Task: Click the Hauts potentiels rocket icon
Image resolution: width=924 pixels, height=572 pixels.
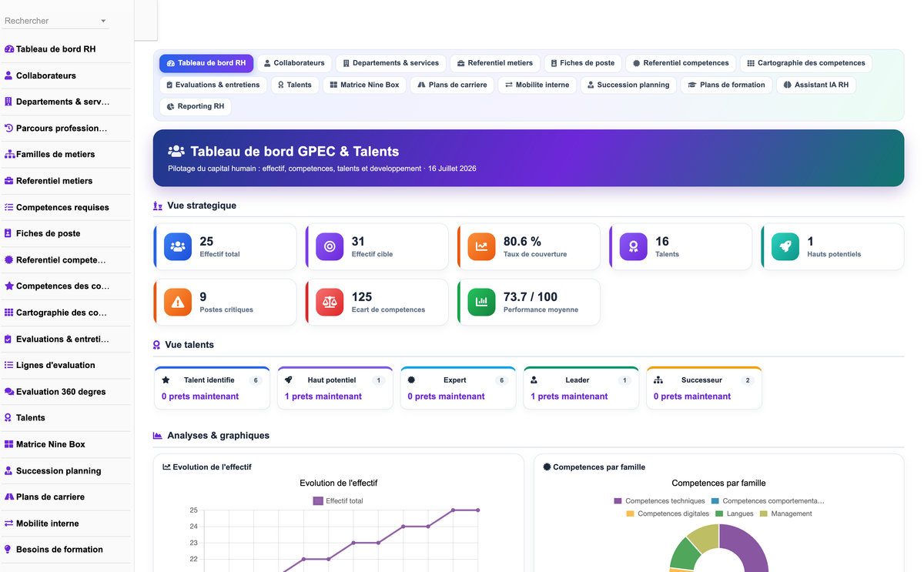Action: [x=785, y=246]
